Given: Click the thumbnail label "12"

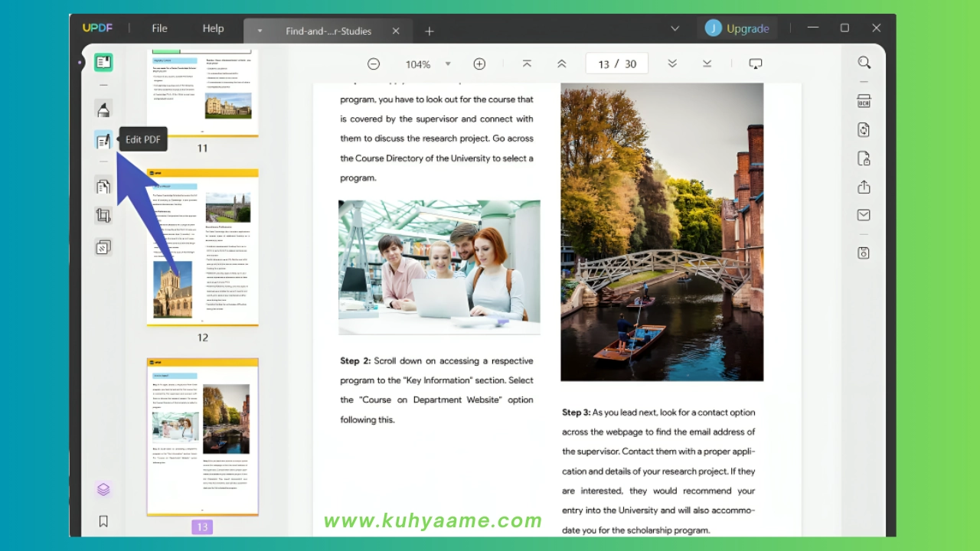Looking at the screenshot, I should click(202, 337).
